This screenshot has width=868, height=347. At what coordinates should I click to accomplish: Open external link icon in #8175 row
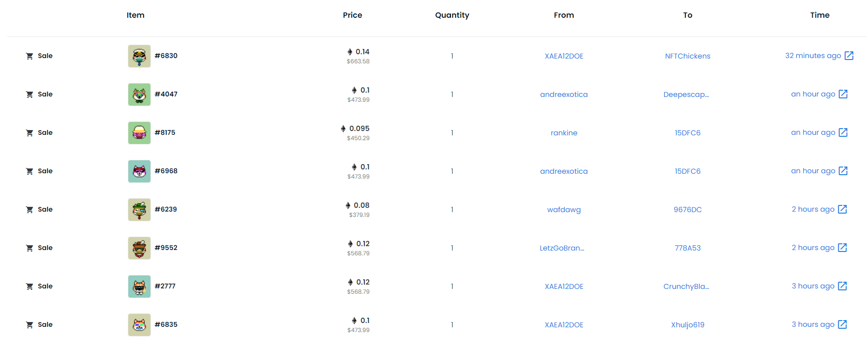pyautogui.click(x=843, y=132)
